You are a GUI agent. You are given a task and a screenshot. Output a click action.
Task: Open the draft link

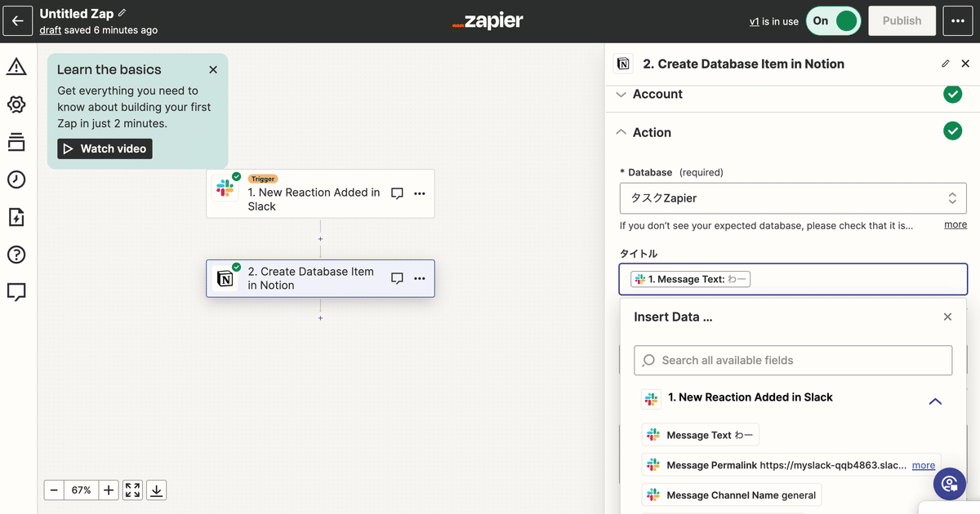51,30
